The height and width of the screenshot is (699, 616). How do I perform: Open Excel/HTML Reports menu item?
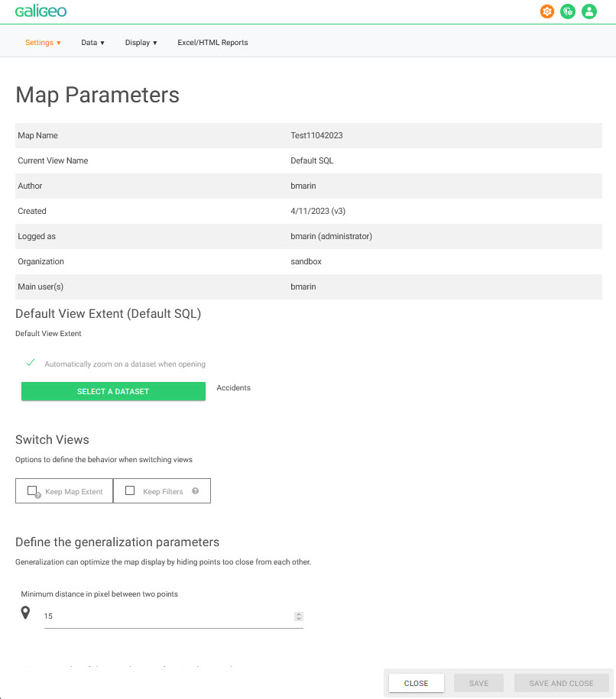(x=212, y=43)
